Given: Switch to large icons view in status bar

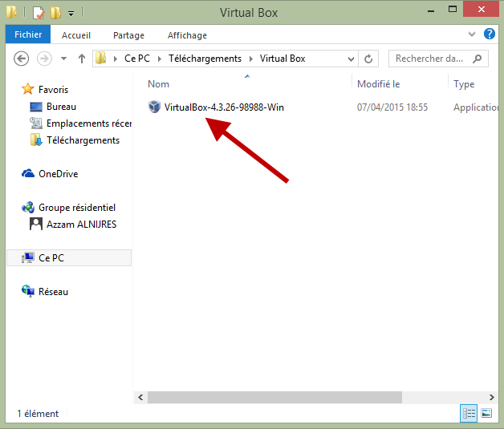Looking at the screenshot, I should click(486, 413).
